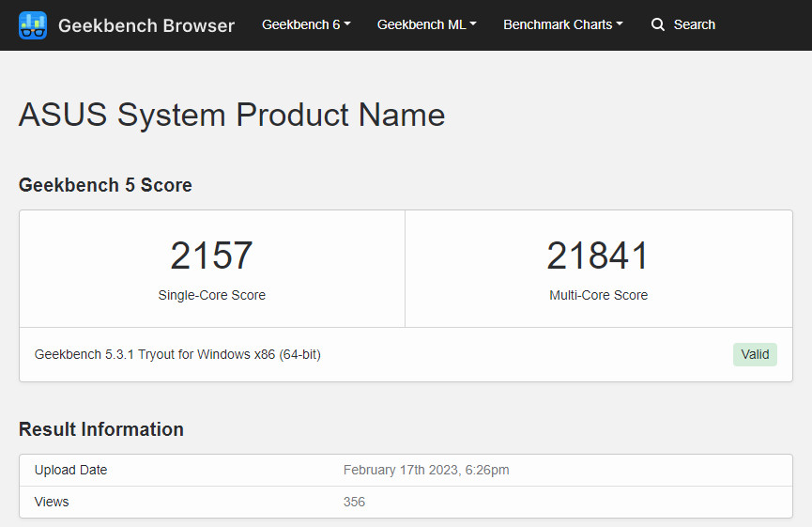This screenshot has width=812, height=527.
Task: Click the Upload Date row label
Action: pyautogui.click(x=70, y=470)
